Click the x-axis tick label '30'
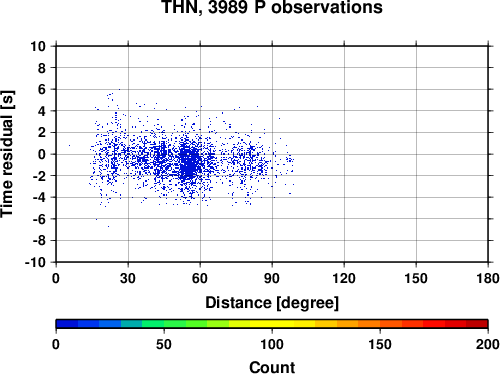 coord(128,278)
